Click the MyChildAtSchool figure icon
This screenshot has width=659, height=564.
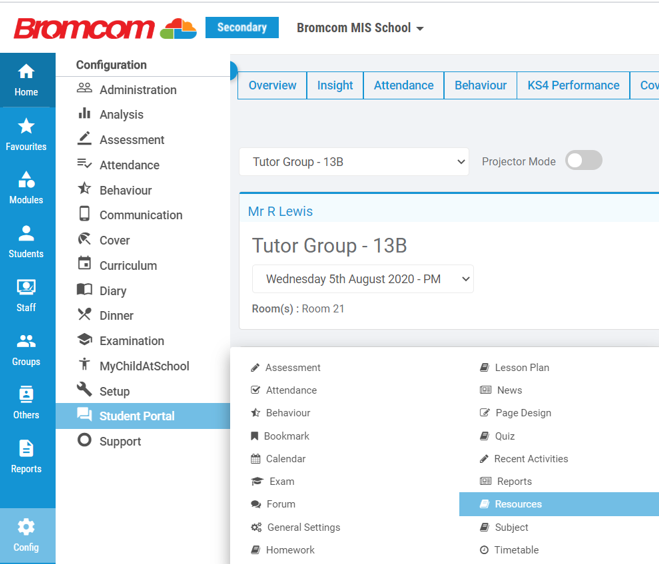click(x=84, y=364)
